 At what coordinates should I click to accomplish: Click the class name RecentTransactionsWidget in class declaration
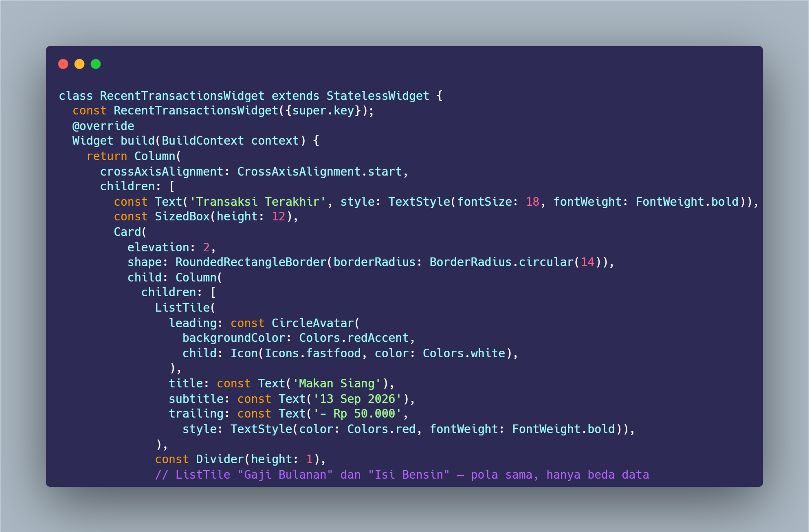pyautogui.click(x=182, y=96)
